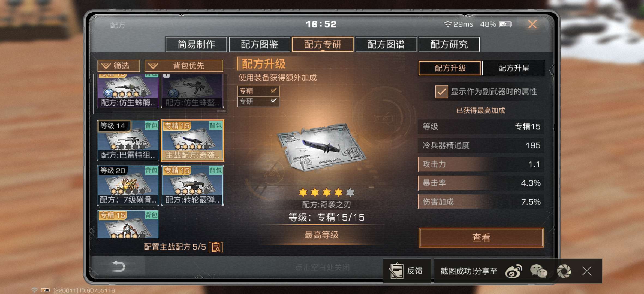Toggle the 专研 filter checkbox
The width and height of the screenshot is (644, 294).
274,101
